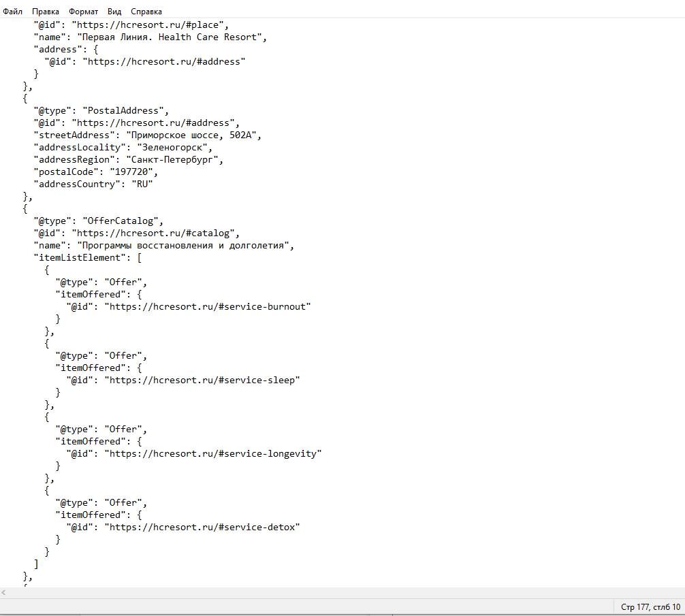Viewport: 685px width, 616px height.
Task: Open the Вид menu
Action: [x=114, y=12]
